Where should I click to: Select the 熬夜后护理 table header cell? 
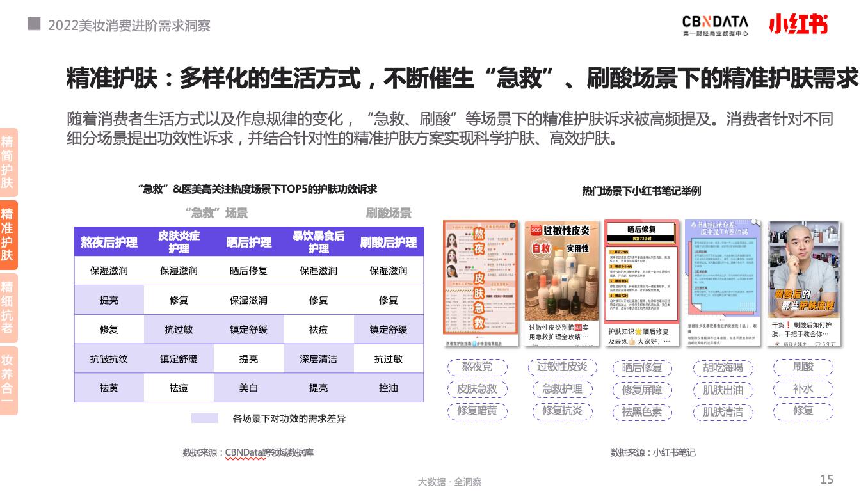(x=109, y=242)
